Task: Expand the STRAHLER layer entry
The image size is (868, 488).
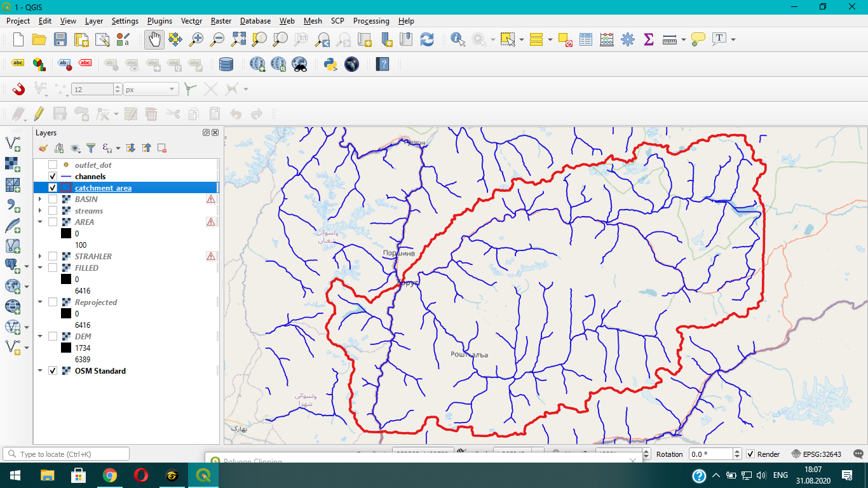Action: [x=40, y=257]
